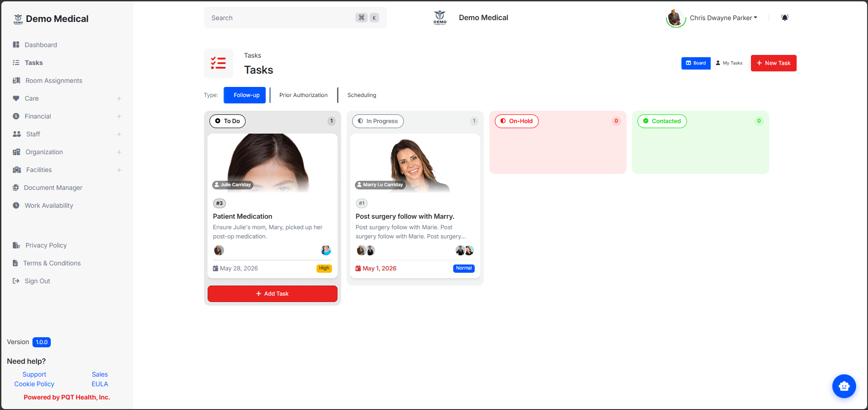Screen dimensions: 868x410
Task: Click the Document Manager icon
Action: pyautogui.click(x=16, y=188)
